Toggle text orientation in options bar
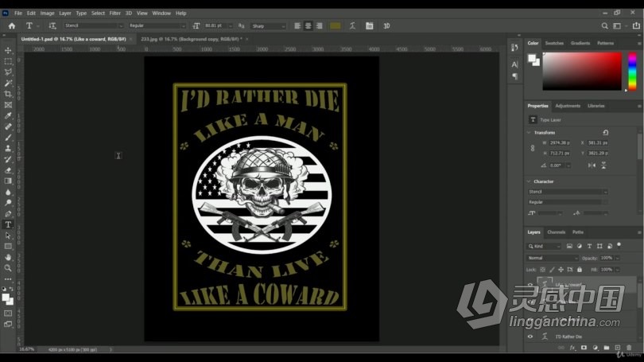The image size is (644, 362). point(52,26)
